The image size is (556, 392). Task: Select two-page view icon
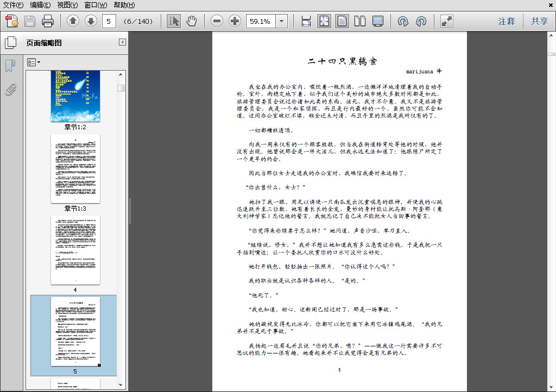360,21
